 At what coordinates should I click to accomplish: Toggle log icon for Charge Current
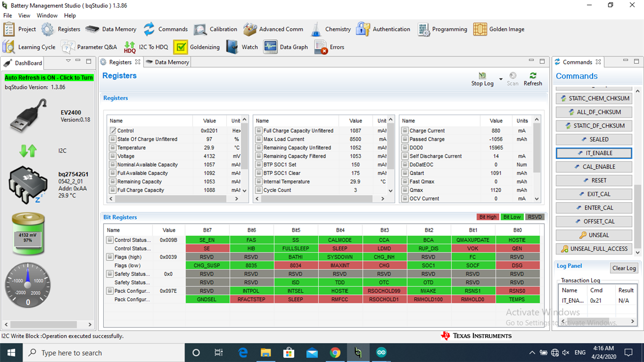tap(405, 131)
